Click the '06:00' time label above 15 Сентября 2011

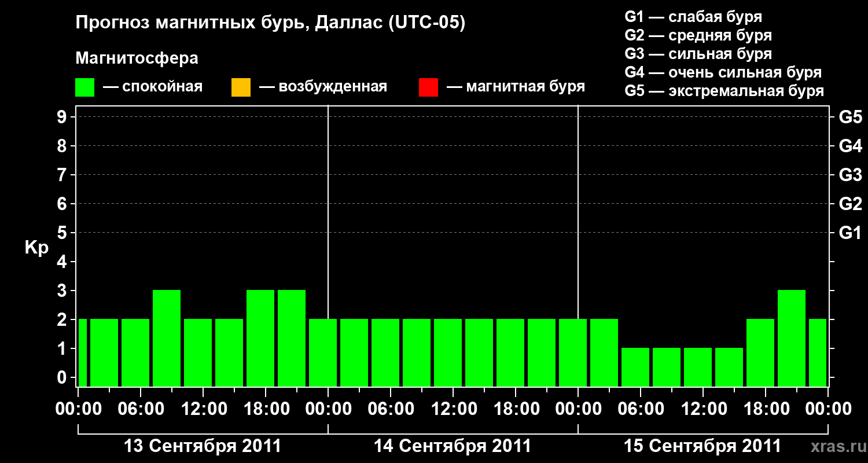(x=641, y=409)
